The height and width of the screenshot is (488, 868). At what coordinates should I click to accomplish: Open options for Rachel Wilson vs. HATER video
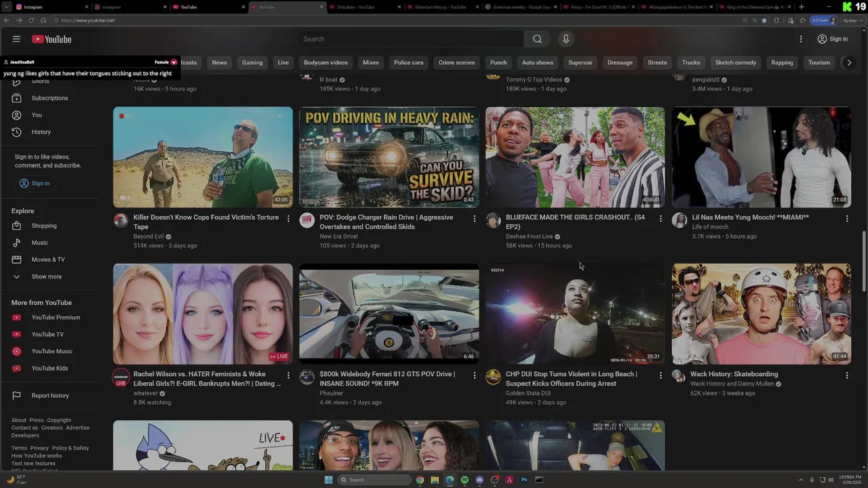(x=288, y=375)
